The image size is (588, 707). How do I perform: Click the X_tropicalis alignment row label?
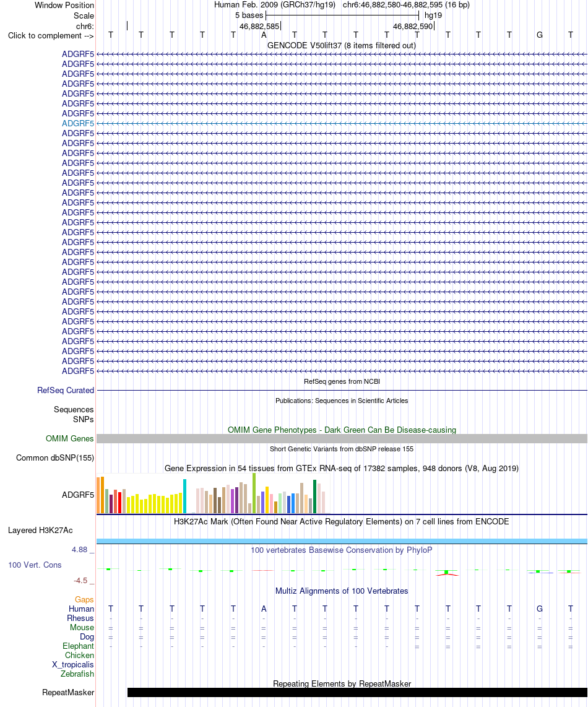coord(72,665)
